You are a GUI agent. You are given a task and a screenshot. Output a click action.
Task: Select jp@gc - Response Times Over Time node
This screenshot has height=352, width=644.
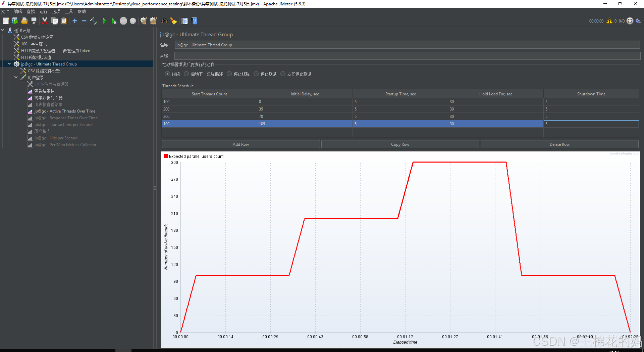(66, 118)
